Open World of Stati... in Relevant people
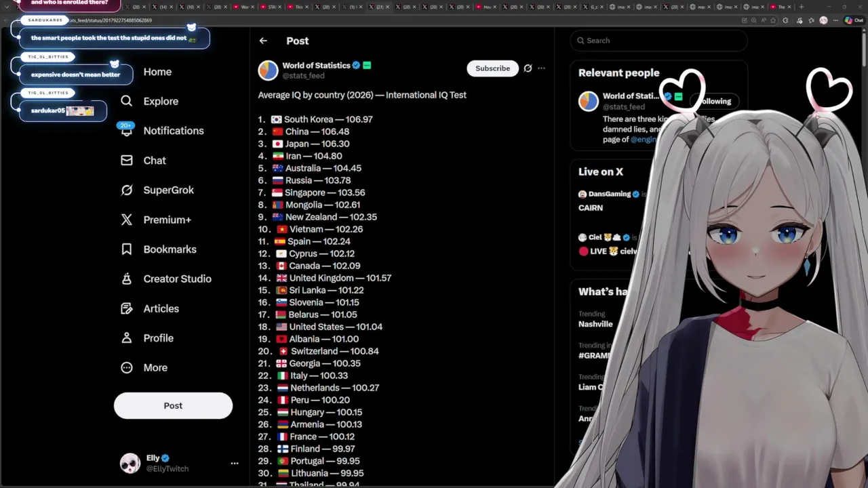This screenshot has width=868, height=488. point(631,96)
